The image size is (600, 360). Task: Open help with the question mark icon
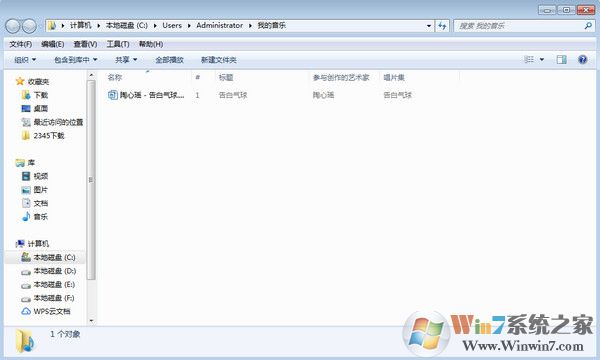582,59
